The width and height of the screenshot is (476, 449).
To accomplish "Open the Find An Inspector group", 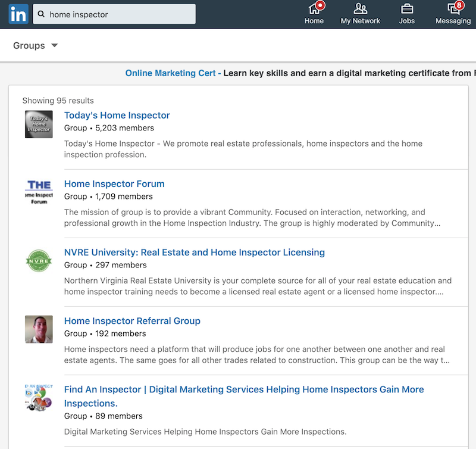I will tap(243, 389).
